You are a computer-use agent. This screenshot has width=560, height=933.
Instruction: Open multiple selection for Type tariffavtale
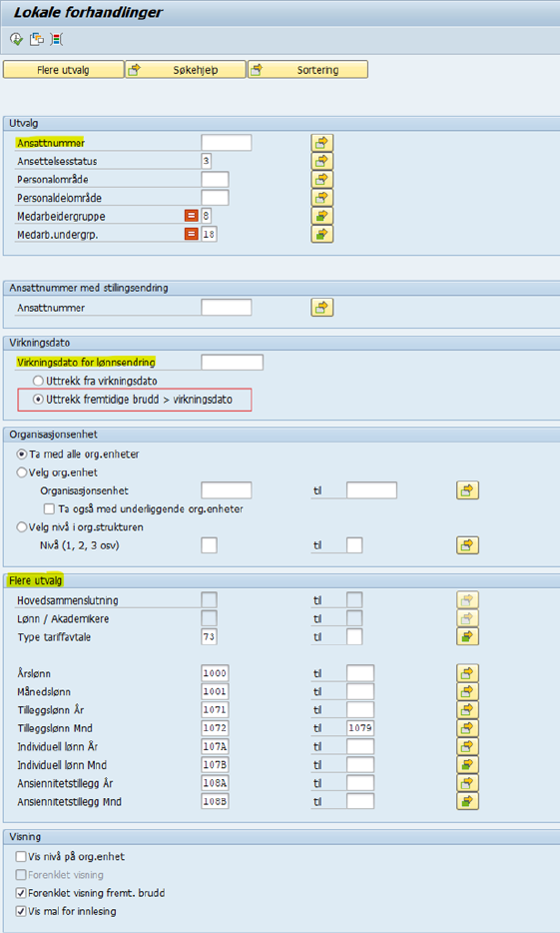pos(467,636)
